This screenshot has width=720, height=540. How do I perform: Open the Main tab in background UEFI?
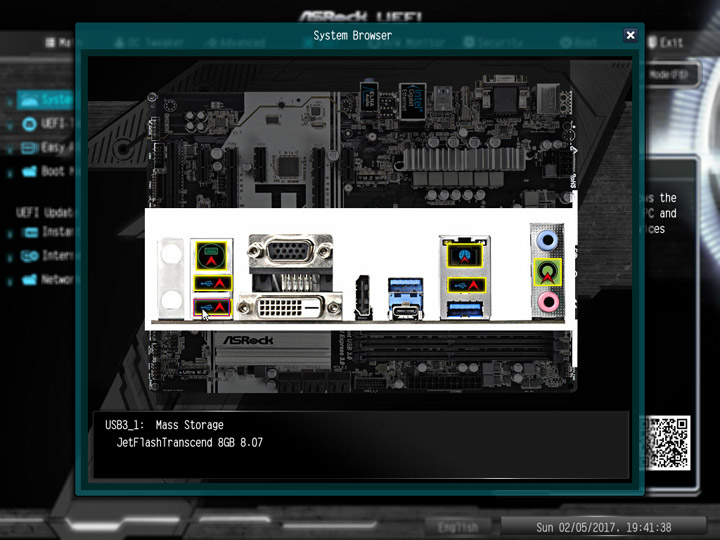59,43
